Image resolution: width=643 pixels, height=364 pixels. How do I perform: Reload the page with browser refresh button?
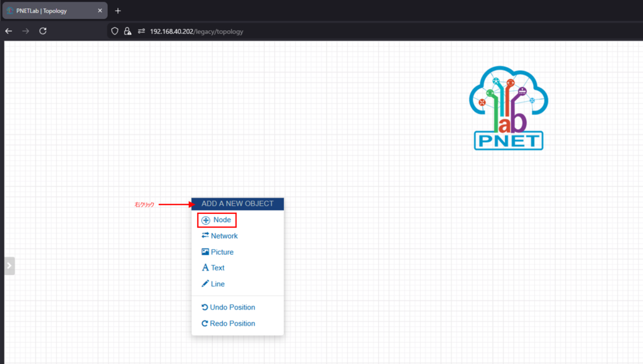point(43,31)
